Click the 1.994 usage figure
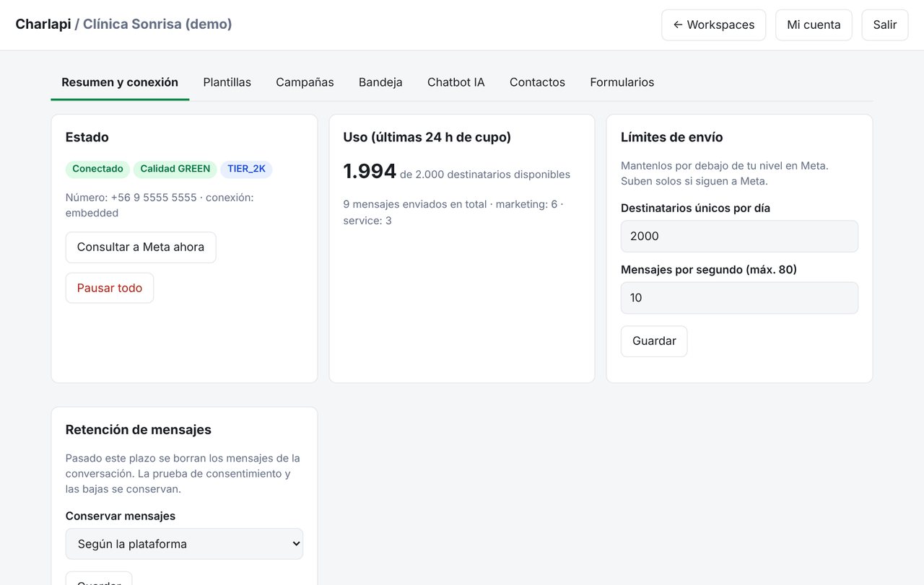 pos(370,172)
